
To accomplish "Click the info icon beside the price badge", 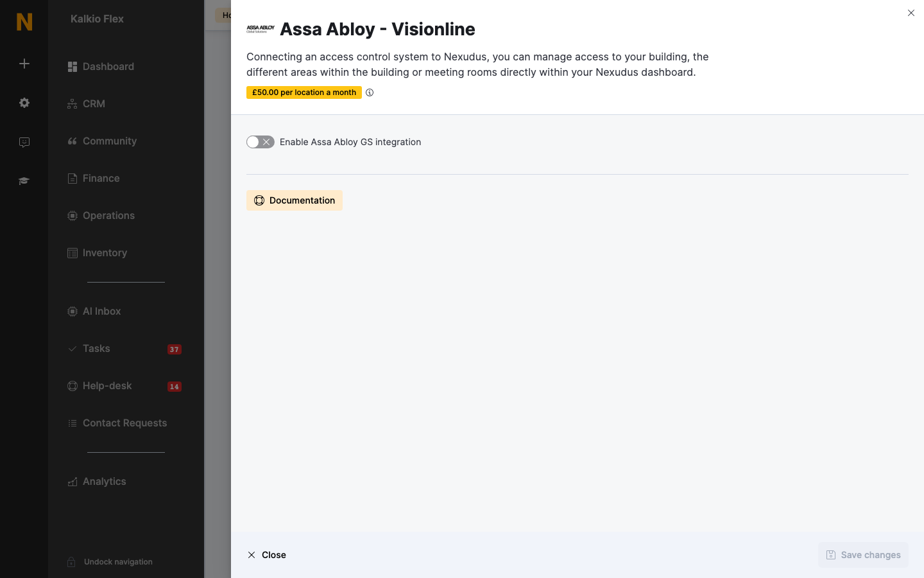I will [370, 92].
